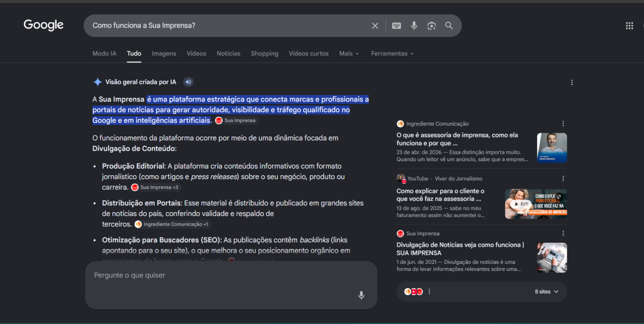Clear the search query with X
The width and height of the screenshot is (644, 324).
(375, 26)
